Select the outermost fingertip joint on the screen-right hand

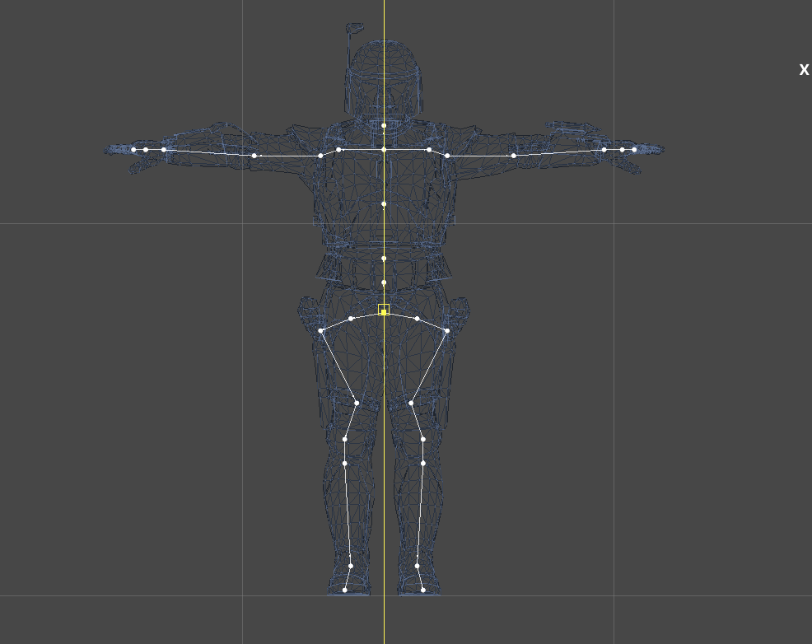(634, 150)
